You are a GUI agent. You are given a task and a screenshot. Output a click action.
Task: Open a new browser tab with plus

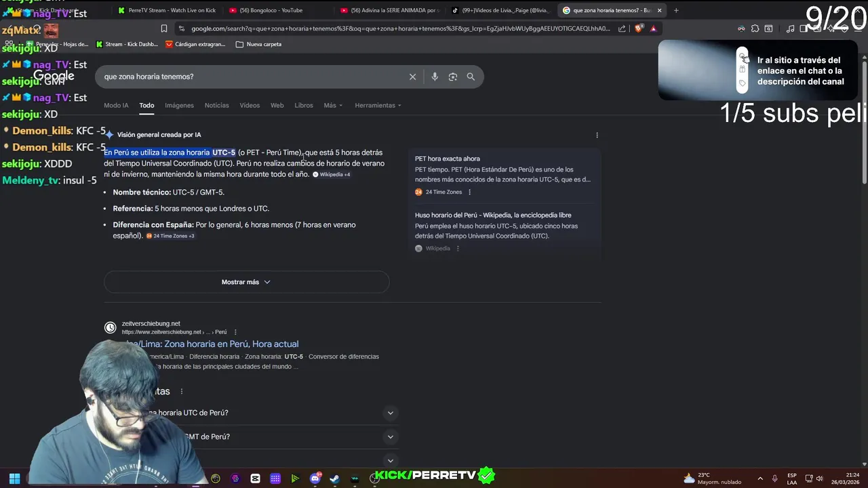676,10
